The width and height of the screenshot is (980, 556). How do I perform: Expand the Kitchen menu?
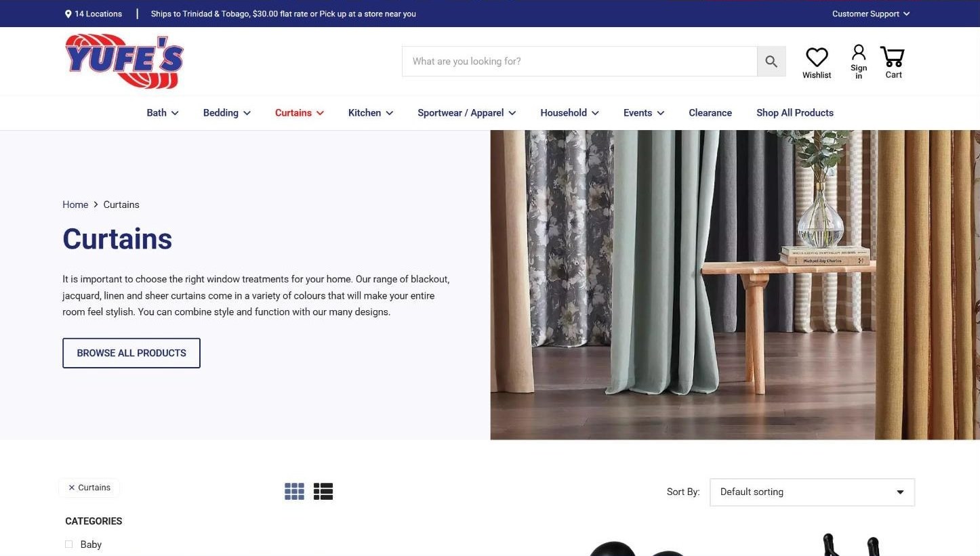tap(371, 113)
